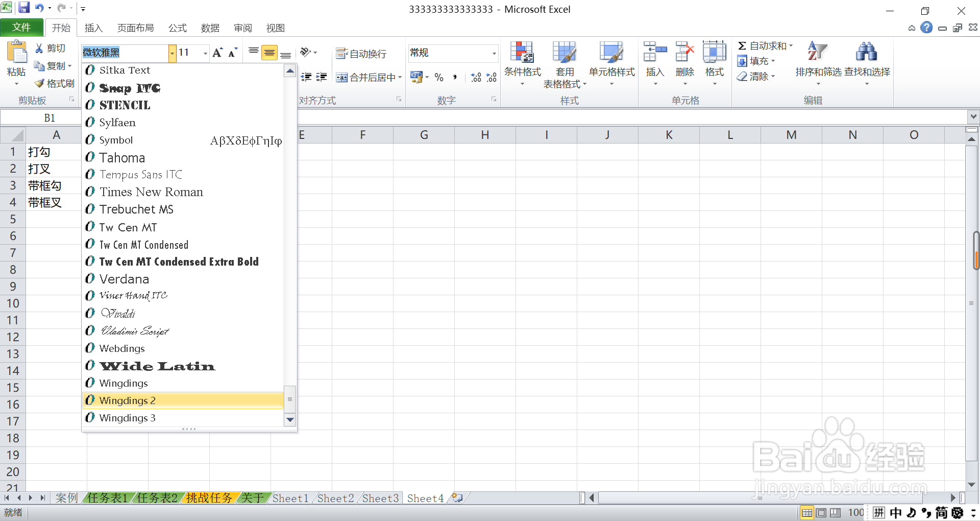Expand the Copy (复制) dropdown arrow
Viewport: 980px width, 521px height.
click(x=69, y=66)
